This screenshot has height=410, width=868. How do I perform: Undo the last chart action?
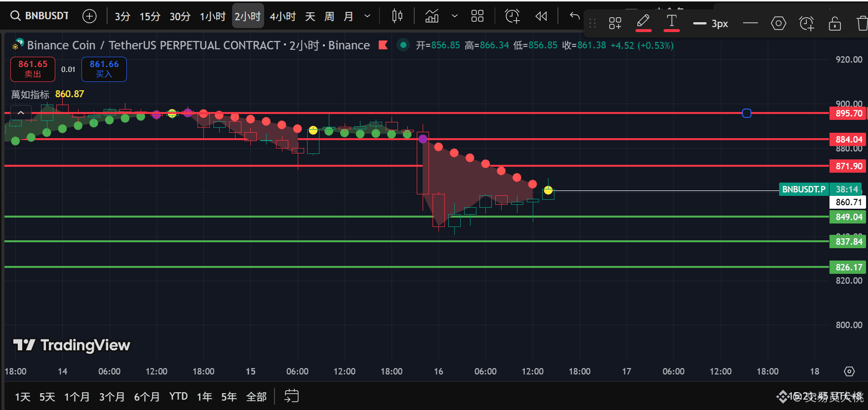click(574, 16)
